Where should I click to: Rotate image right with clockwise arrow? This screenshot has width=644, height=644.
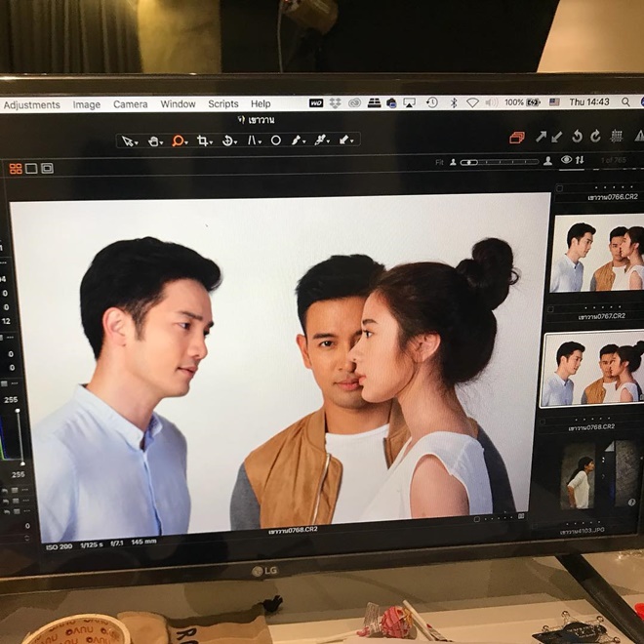coord(595,137)
